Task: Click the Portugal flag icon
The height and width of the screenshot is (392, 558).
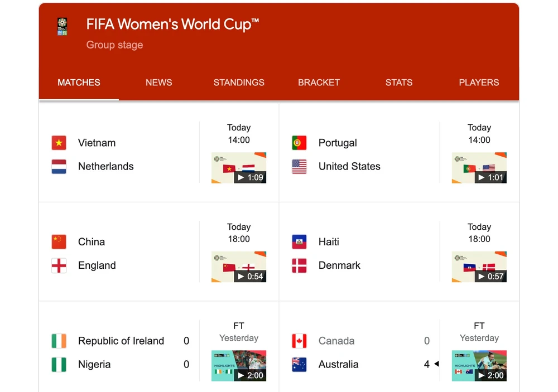Action: point(299,143)
